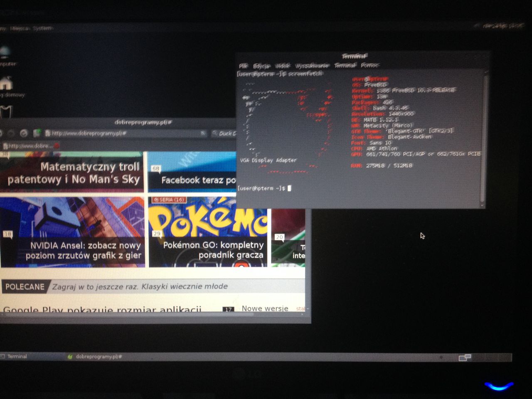The image size is (532, 399).
Task: Click the 275MiB / 512MiB RAM value
Action: (389, 165)
